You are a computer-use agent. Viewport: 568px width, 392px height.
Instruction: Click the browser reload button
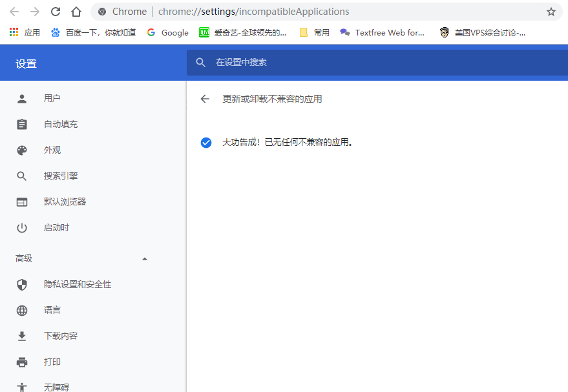[56, 12]
